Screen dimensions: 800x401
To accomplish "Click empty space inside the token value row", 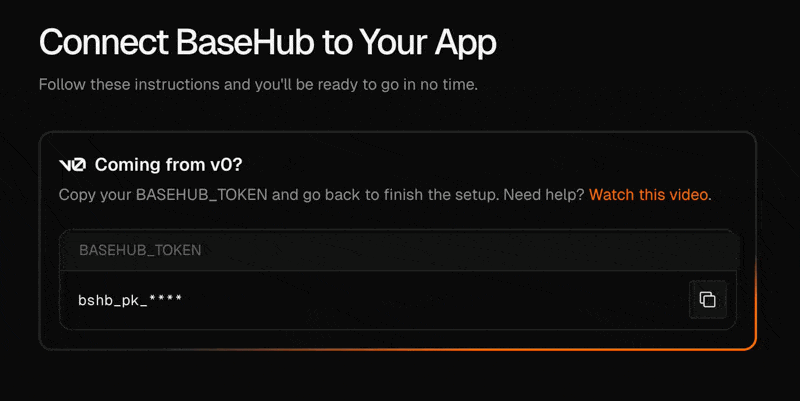I will pyautogui.click(x=434, y=300).
